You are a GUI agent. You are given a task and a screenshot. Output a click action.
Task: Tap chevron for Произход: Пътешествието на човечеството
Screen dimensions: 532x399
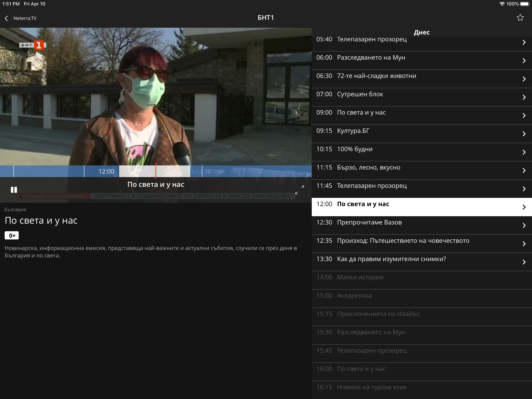coord(524,244)
